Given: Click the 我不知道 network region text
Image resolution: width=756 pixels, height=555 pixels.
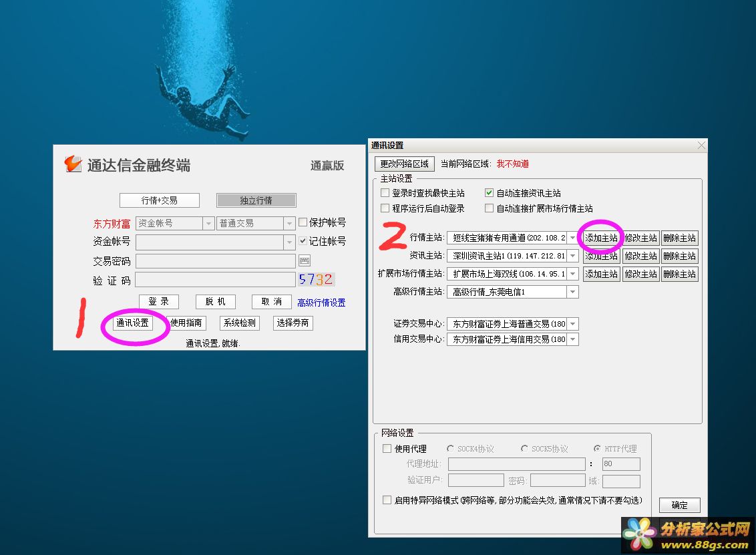Looking at the screenshot, I should click(512, 164).
